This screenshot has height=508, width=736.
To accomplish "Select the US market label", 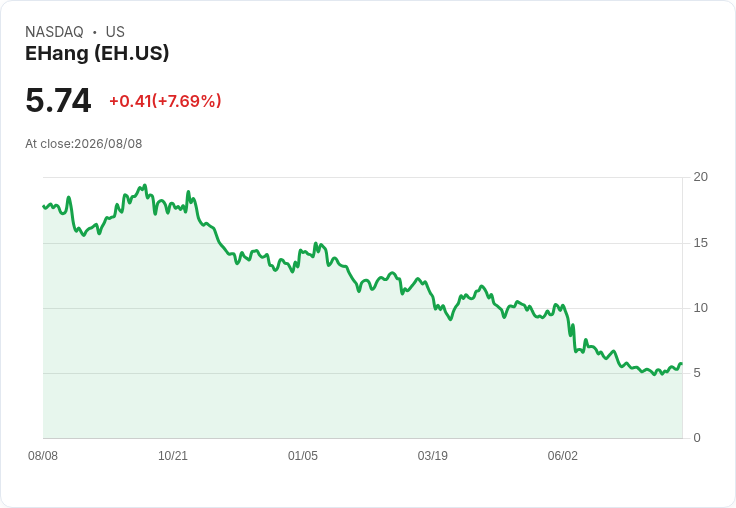I will (x=115, y=32).
